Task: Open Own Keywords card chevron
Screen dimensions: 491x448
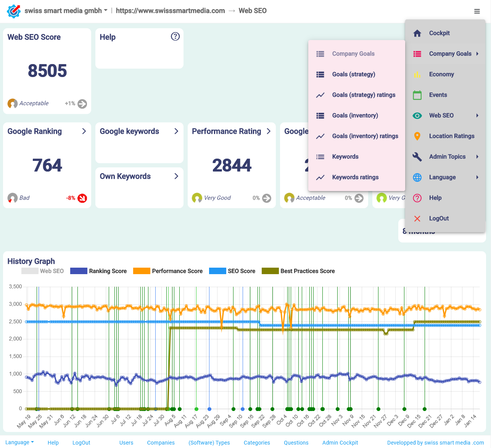Action: point(176,176)
